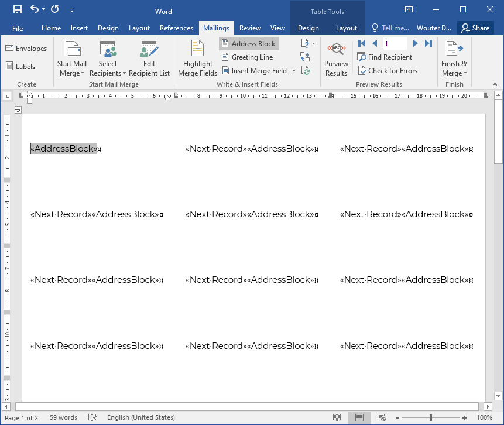Click the Repeat/Redo arrow icon
504x425 pixels.
click(x=55, y=9)
